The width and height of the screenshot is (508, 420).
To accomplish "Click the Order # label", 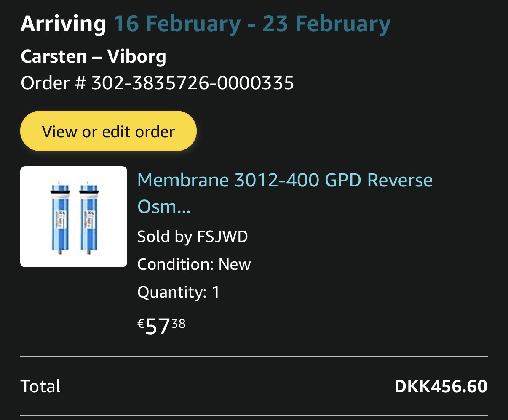I will click(x=53, y=83).
